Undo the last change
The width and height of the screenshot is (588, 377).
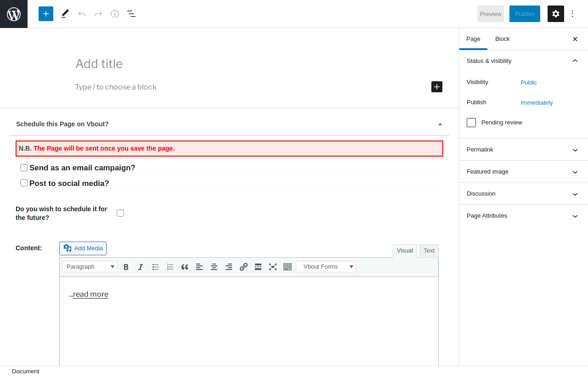click(x=82, y=14)
